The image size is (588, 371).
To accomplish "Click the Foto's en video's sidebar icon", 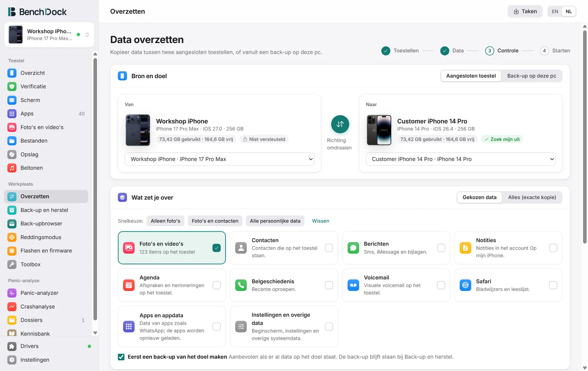I will 12,127.
